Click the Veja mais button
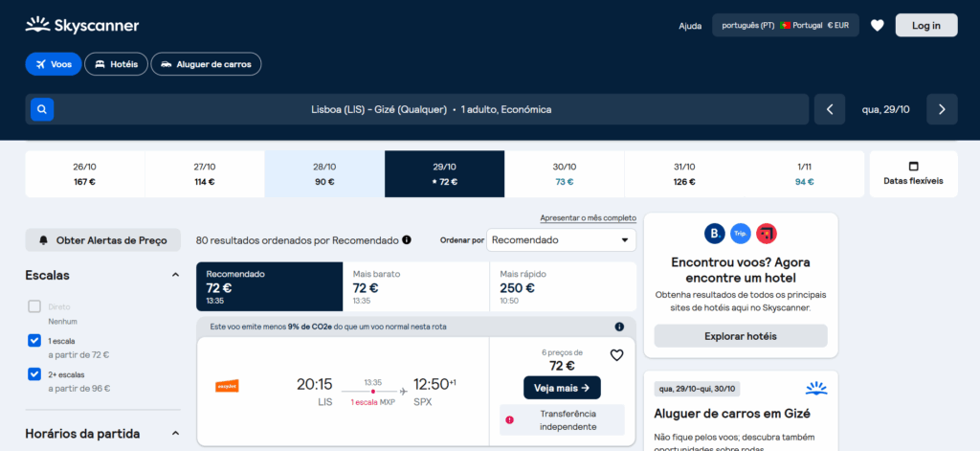The width and height of the screenshot is (980, 451). [562, 387]
